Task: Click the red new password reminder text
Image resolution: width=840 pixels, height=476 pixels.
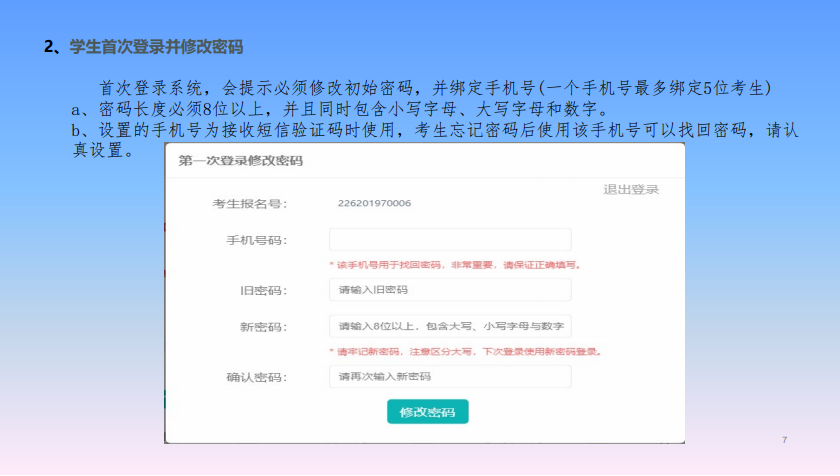Action: tap(464, 352)
